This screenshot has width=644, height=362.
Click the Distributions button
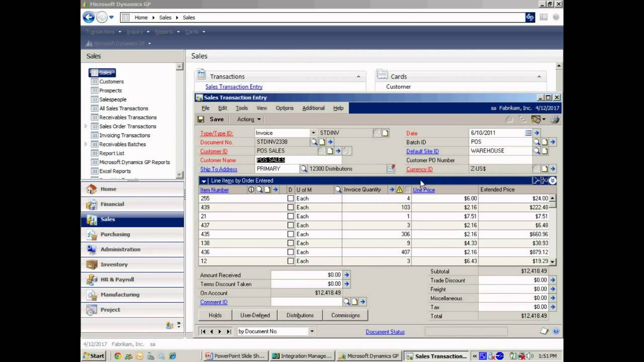tap(300, 315)
